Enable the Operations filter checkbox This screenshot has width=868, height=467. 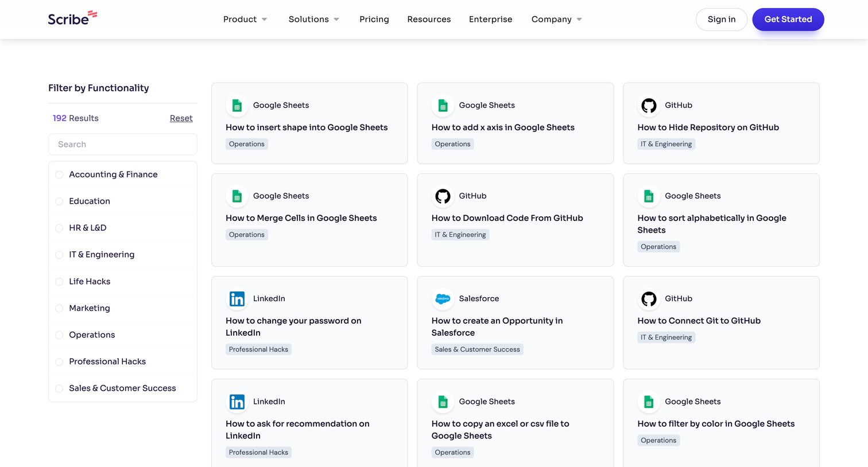click(x=59, y=335)
